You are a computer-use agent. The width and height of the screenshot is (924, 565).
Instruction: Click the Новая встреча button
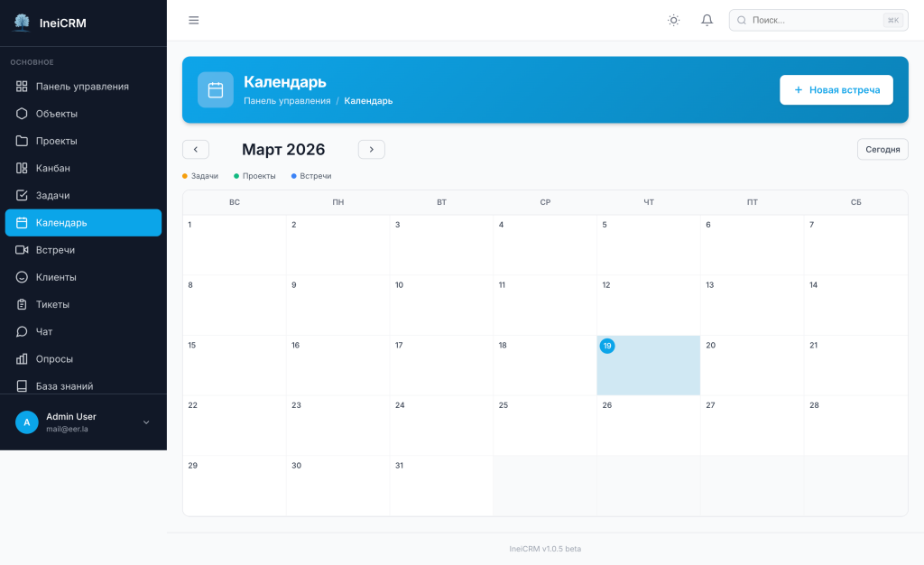tap(836, 89)
